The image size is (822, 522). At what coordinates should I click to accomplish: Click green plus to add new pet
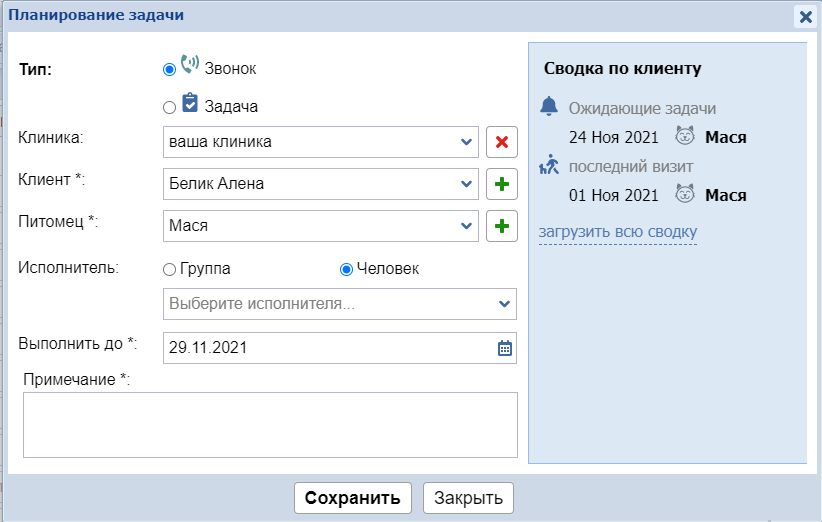(501, 226)
